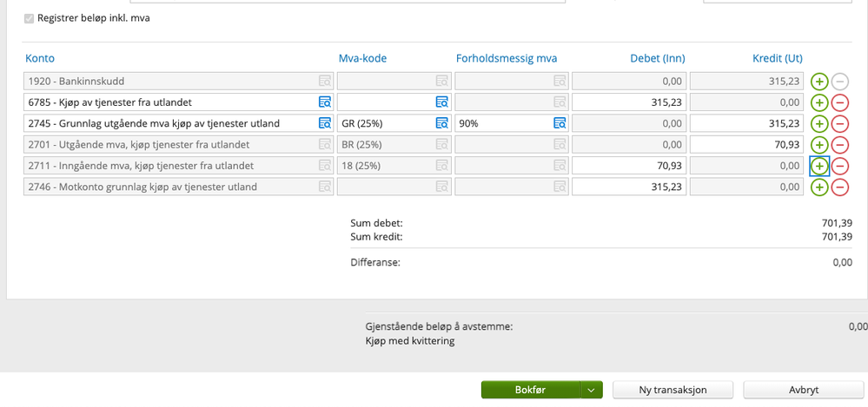Click the Forholdsmessig mva column header
Screen dimensions: 868x407
point(507,59)
